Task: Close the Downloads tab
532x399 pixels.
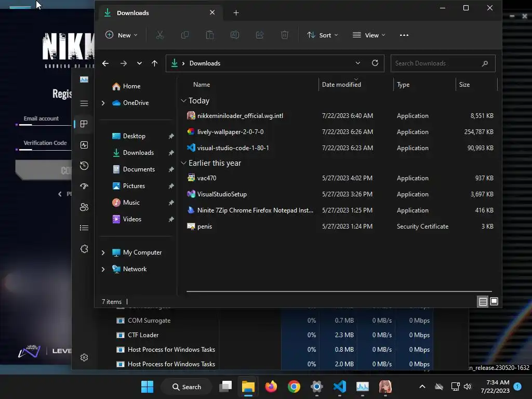Action: coord(212,12)
